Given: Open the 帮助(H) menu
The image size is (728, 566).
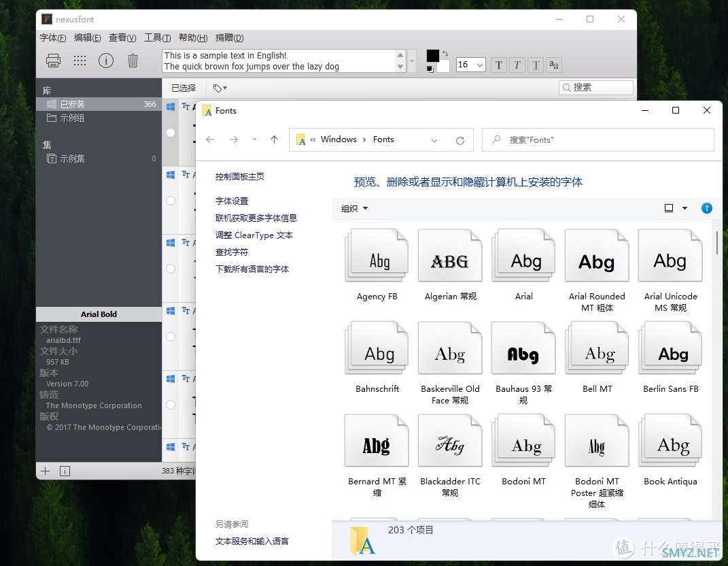Looking at the screenshot, I should coord(192,37).
